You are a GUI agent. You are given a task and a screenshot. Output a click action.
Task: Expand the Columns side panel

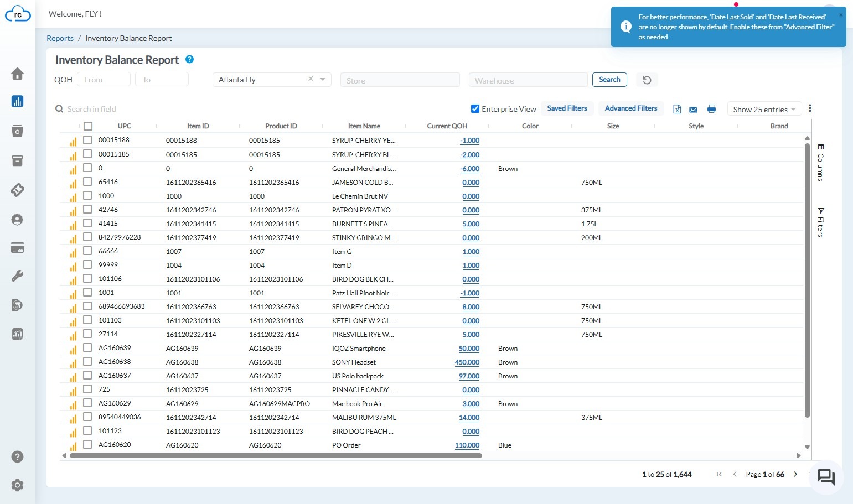820,163
